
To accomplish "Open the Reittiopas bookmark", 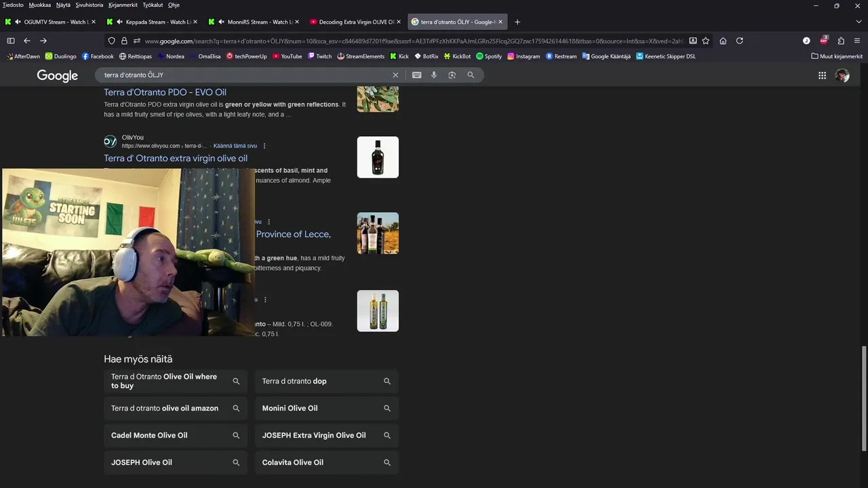I will [x=136, y=56].
